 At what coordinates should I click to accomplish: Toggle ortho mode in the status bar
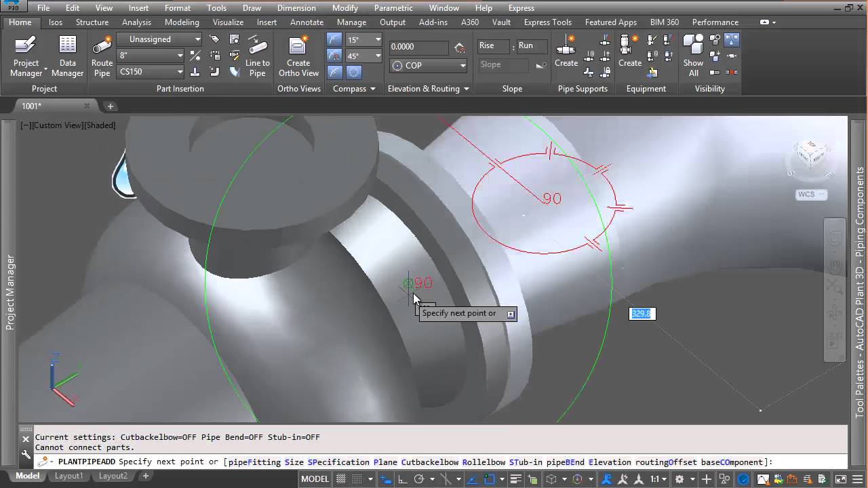(x=402, y=479)
